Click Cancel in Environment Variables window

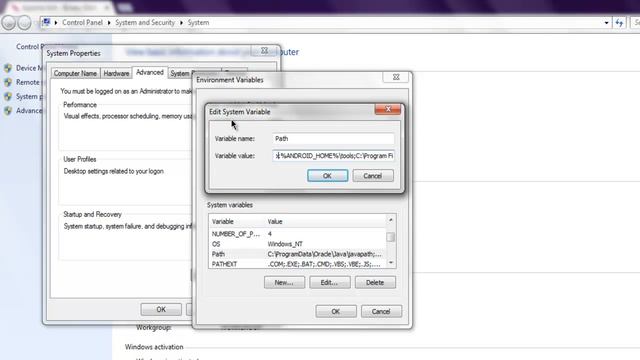pyautogui.click(x=381, y=311)
